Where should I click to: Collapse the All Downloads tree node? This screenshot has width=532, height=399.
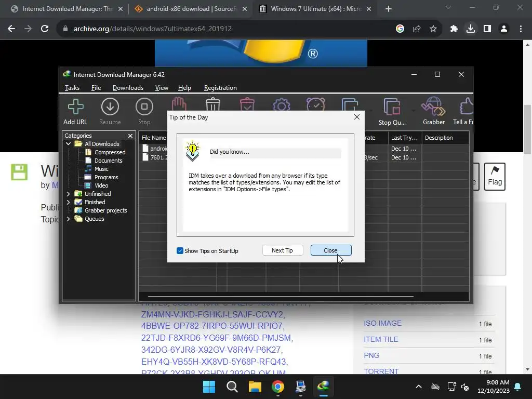(68, 144)
